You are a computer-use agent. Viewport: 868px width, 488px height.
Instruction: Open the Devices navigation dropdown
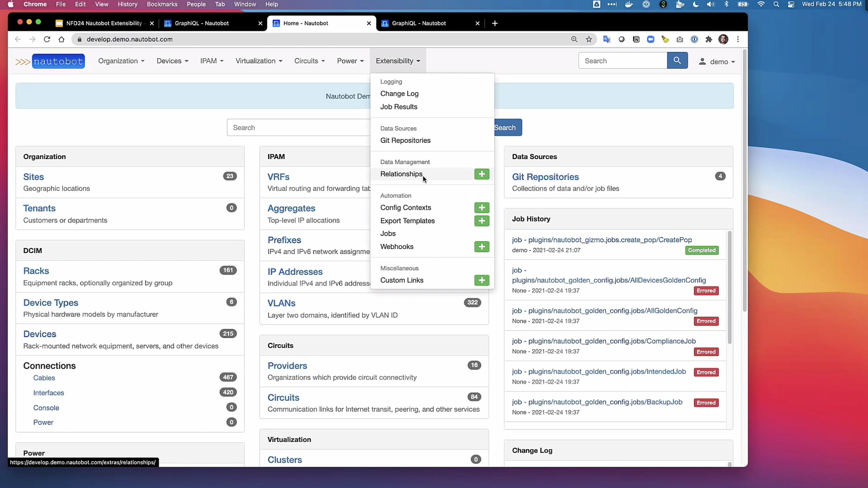coord(172,61)
